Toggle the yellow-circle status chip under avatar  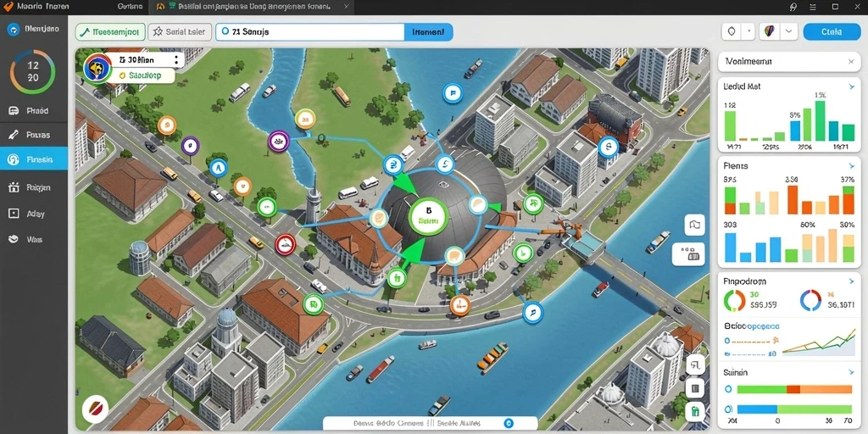pos(142,75)
